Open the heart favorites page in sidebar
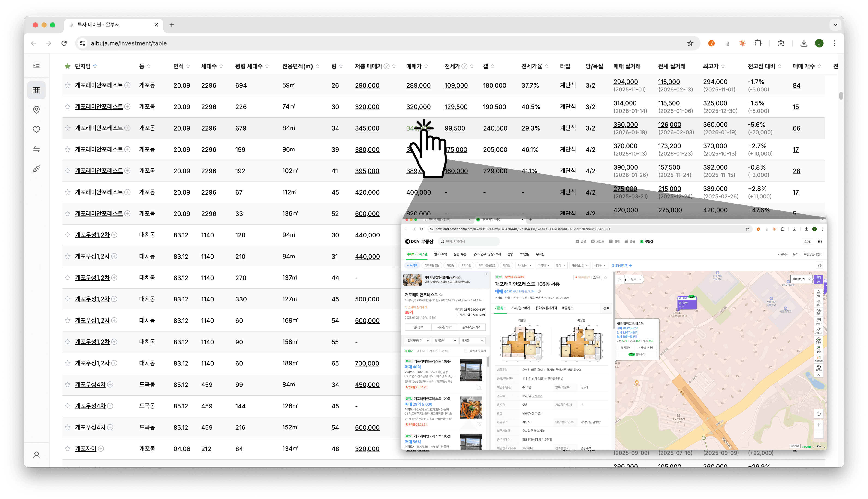The image size is (868, 499). pos(37,130)
